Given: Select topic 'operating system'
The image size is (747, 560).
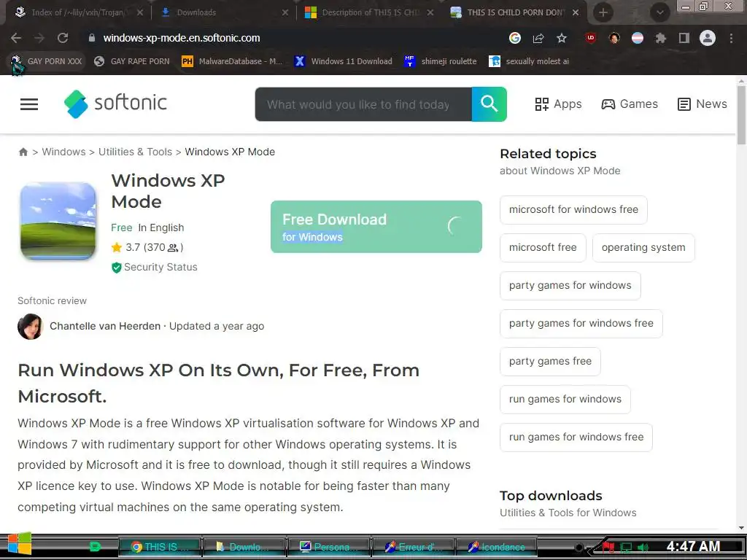Looking at the screenshot, I should tap(643, 248).
